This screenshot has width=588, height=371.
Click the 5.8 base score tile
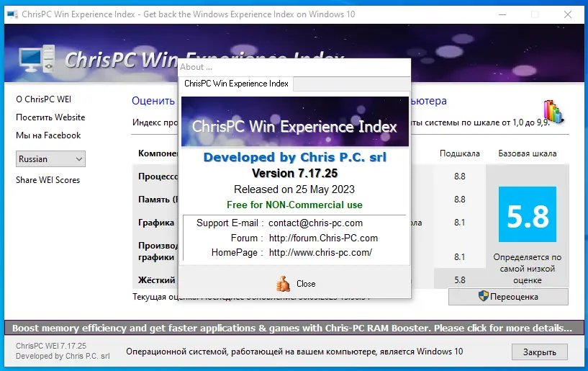pos(528,215)
